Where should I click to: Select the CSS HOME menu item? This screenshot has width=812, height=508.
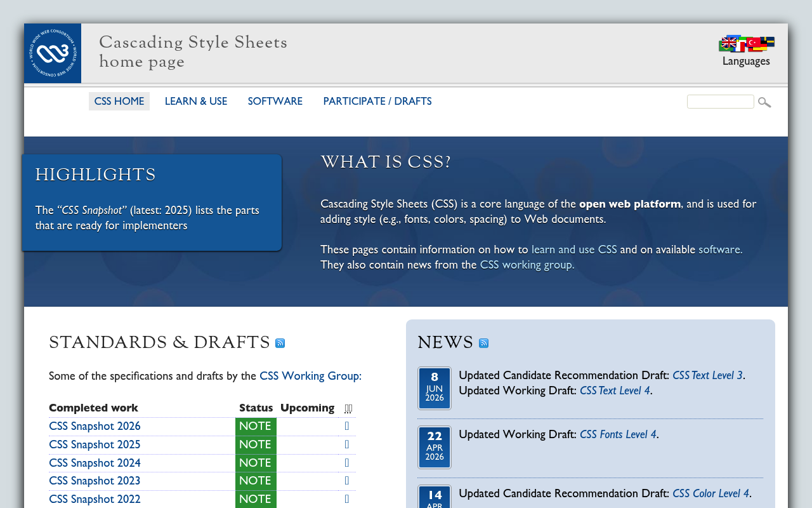pyautogui.click(x=119, y=102)
